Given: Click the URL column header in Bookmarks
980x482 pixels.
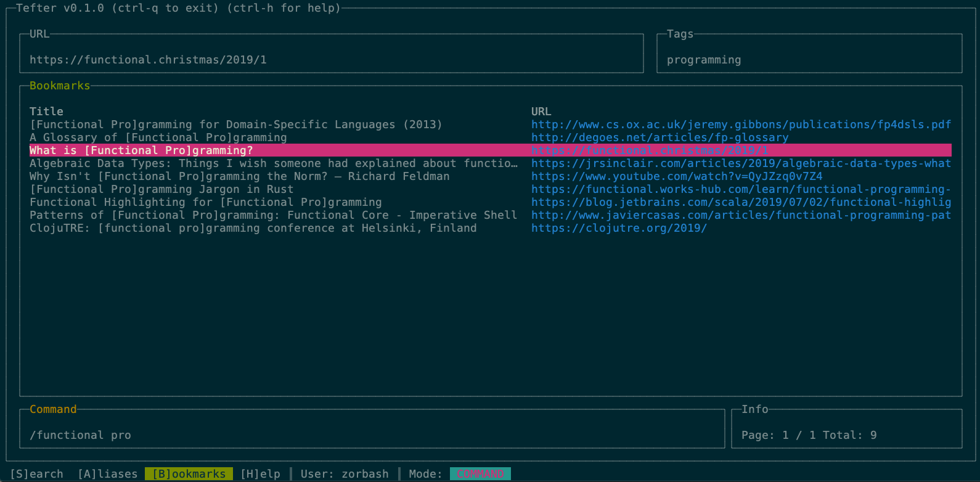Looking at the screenshot, I should 541,112.
